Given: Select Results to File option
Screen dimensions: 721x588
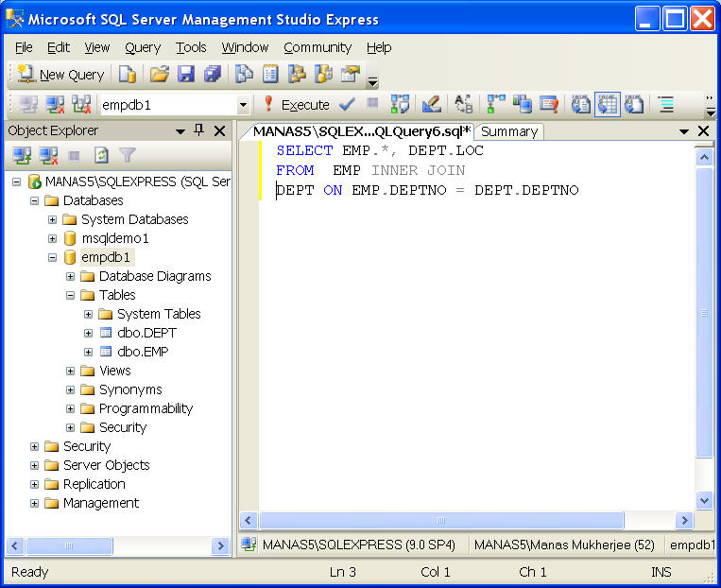Looking at the screenshot, I should click(634, 104).
